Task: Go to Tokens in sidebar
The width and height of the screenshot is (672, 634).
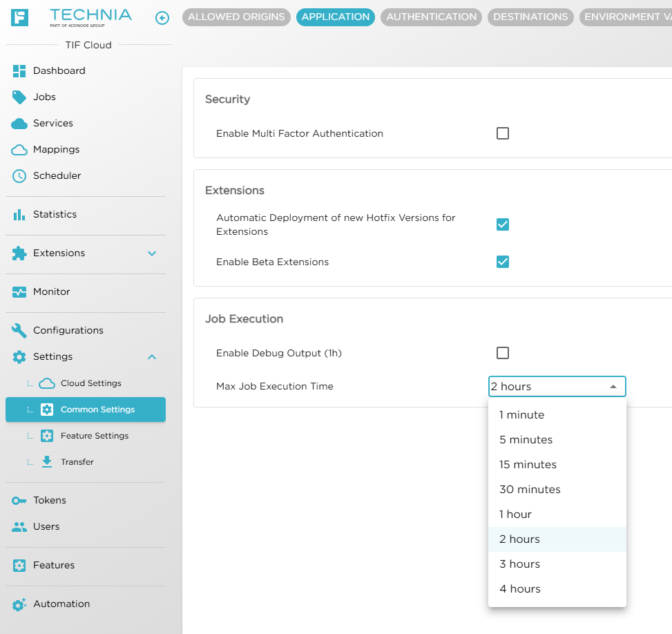Action: 50,500
